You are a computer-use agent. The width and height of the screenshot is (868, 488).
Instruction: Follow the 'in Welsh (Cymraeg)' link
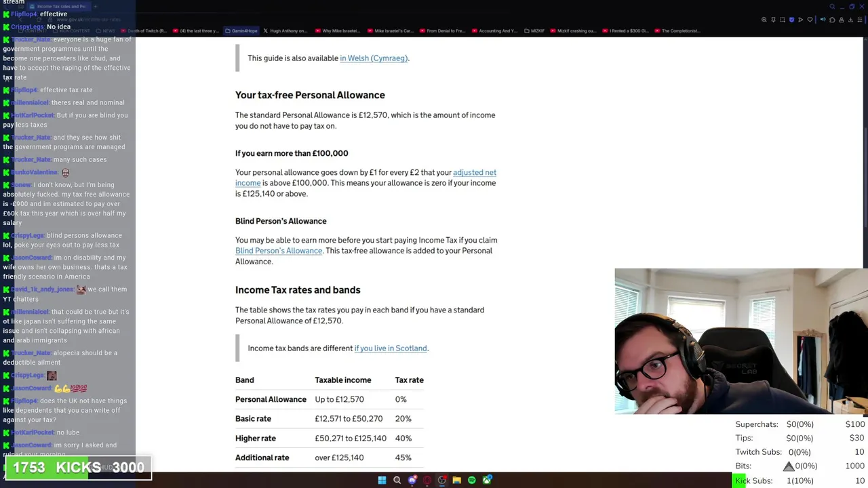pyautogui.click(x=374, y=58)
